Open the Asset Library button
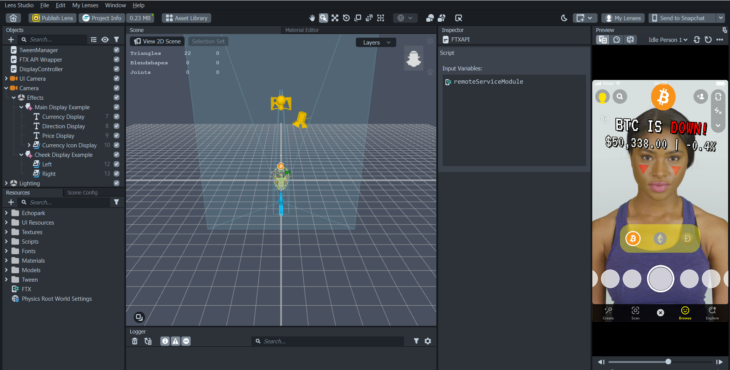730x370 pixels. point(187,18)
